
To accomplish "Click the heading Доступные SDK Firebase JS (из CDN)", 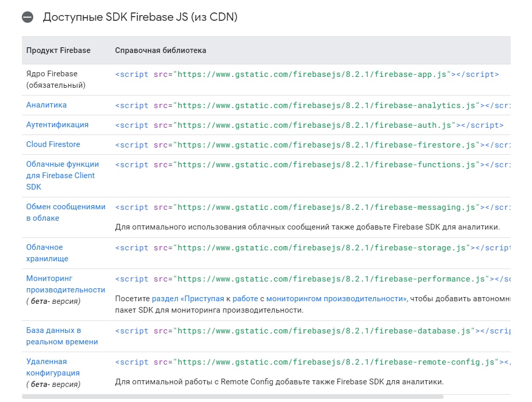I will [140, 17].
